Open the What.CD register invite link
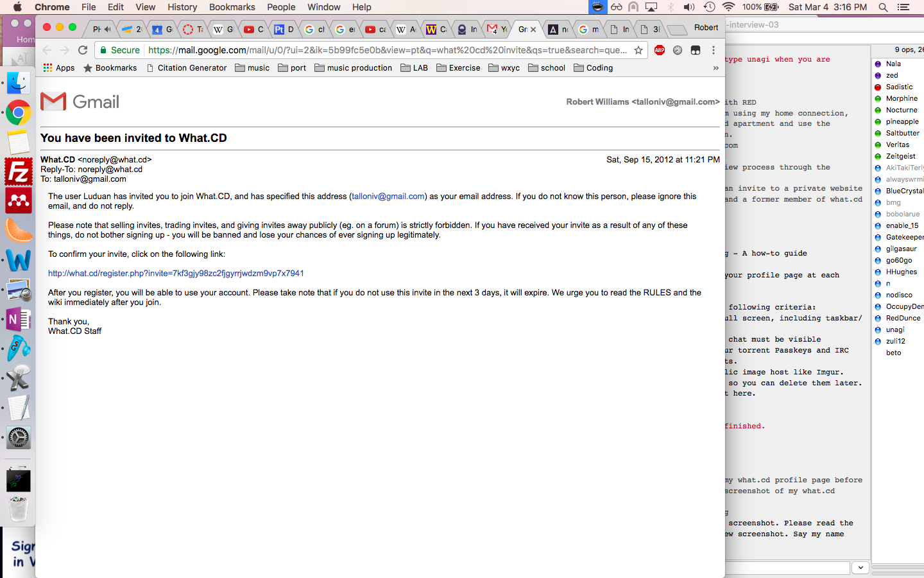Viewport: 924px width, 578px height. [176, 274]
